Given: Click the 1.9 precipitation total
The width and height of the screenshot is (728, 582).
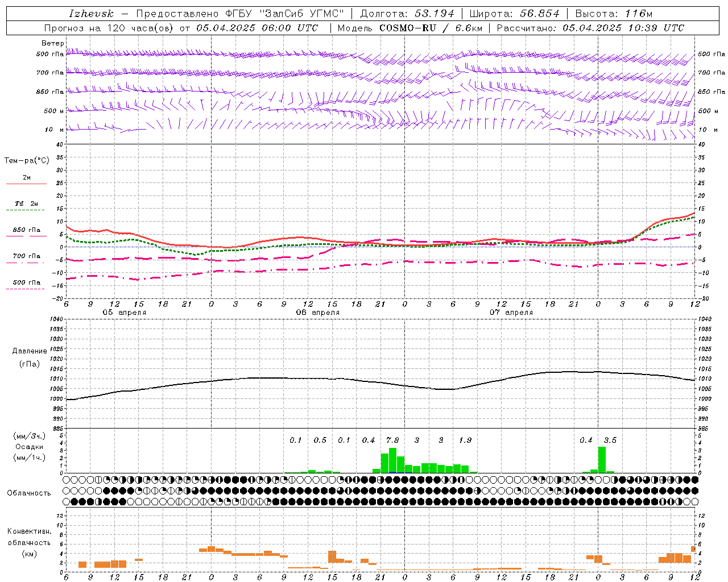Looking at the screenshot, I should tap(465, 440).
